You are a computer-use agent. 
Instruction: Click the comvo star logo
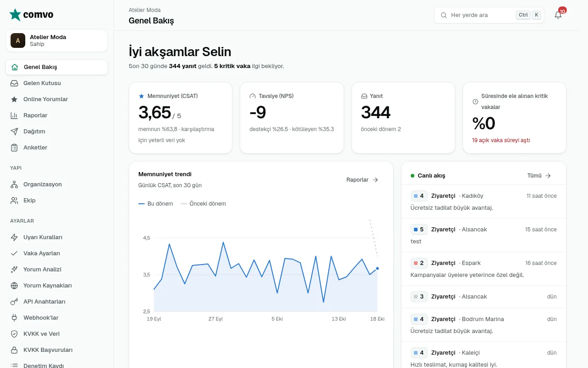(15, 15)
